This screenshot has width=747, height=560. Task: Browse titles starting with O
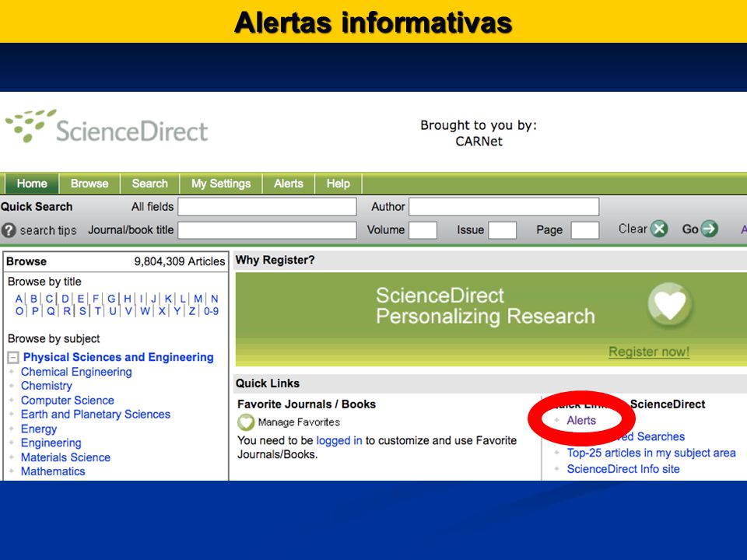[19, 311]
